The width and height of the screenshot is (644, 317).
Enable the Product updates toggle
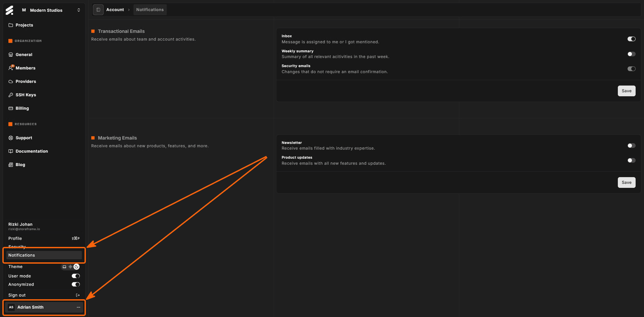[631, 160]
